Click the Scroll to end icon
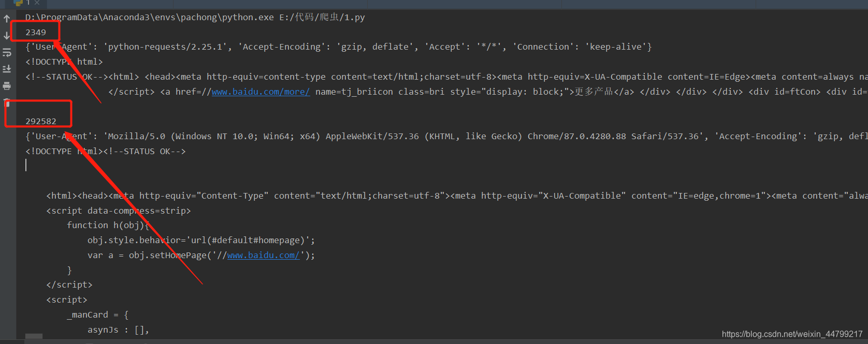 [x=7, y=69]
